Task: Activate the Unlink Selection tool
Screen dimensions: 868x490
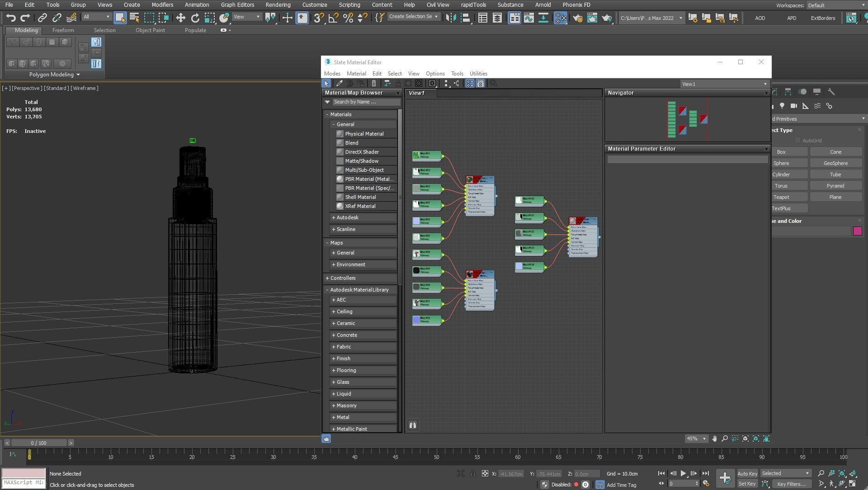Action: point(57,18)
